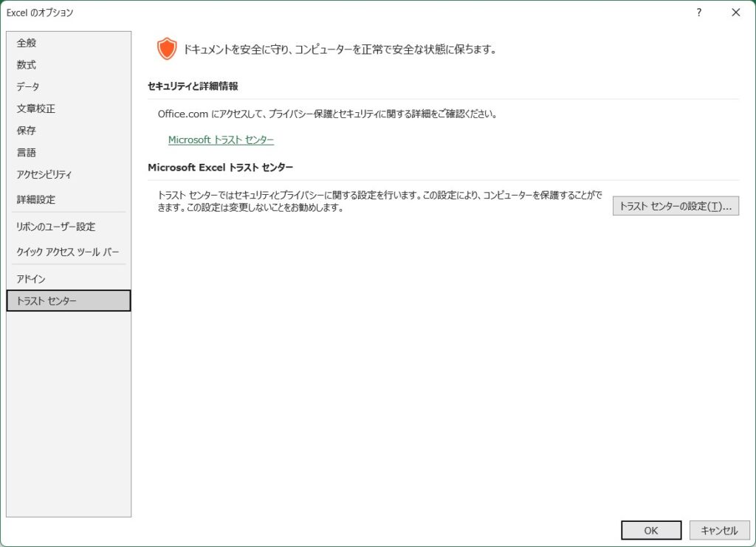The width and height of the screenshot is (756, 547).
Task: Select the 全般 category in the sidebar
Action: click(27, 43)
